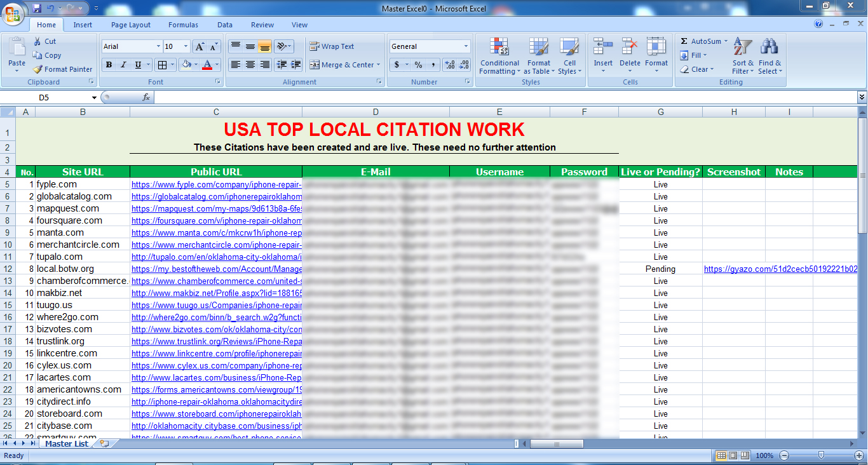Open the Formulas ribbon tab
This screenshot has width=868, height=465.
[x=183, y=25]
